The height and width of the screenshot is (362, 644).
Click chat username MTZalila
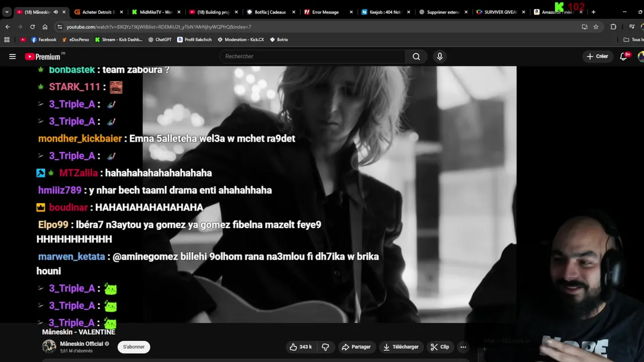click(78, 173)
